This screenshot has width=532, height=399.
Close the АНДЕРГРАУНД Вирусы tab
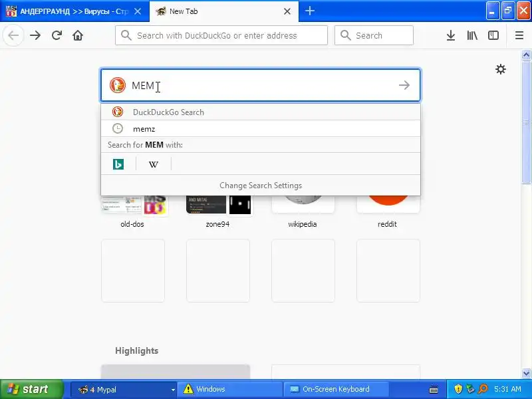pos(138,11)
